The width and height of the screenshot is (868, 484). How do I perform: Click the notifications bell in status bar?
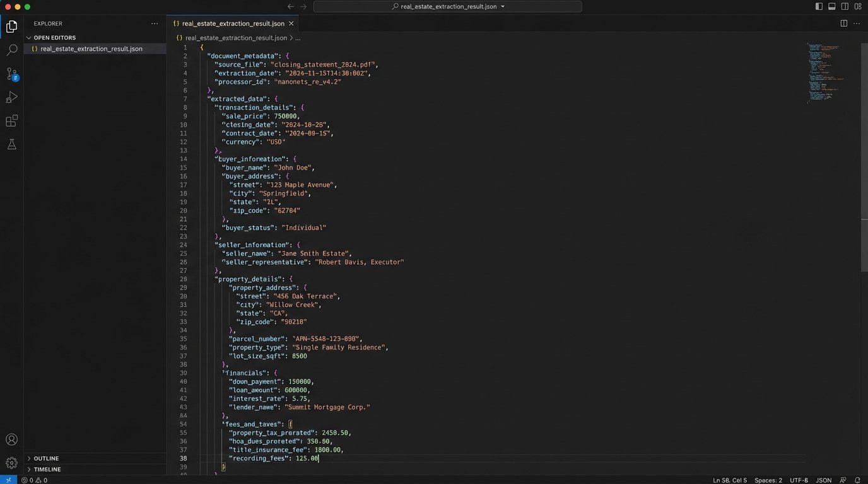pyautogui.click(x=858, y=480)
